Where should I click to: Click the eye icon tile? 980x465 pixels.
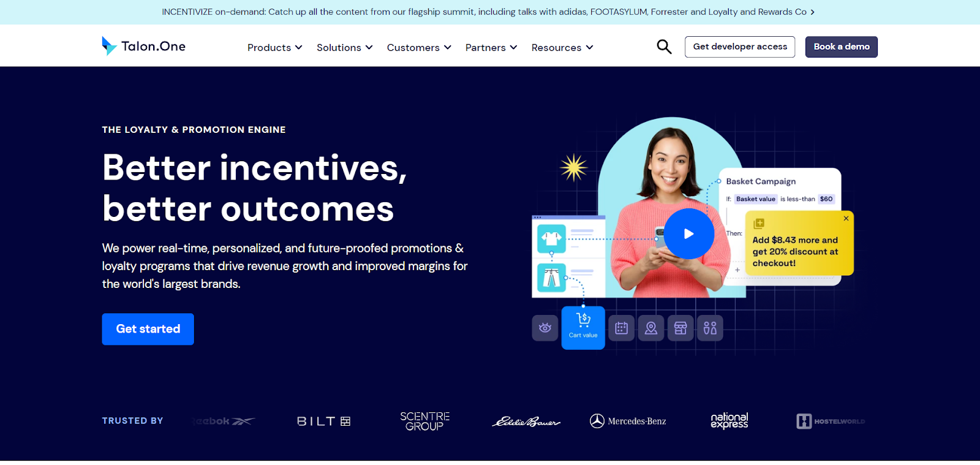[x=545, y=328]
